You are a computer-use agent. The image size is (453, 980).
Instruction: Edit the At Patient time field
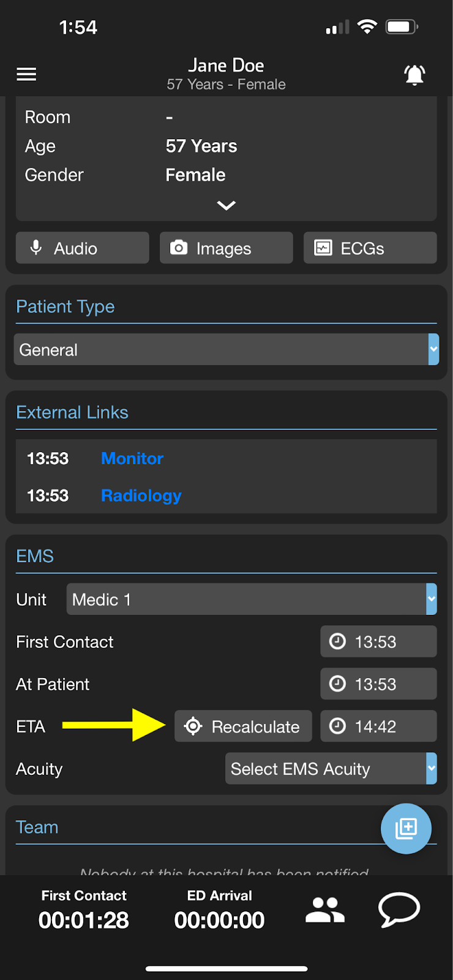pos(379,684)
